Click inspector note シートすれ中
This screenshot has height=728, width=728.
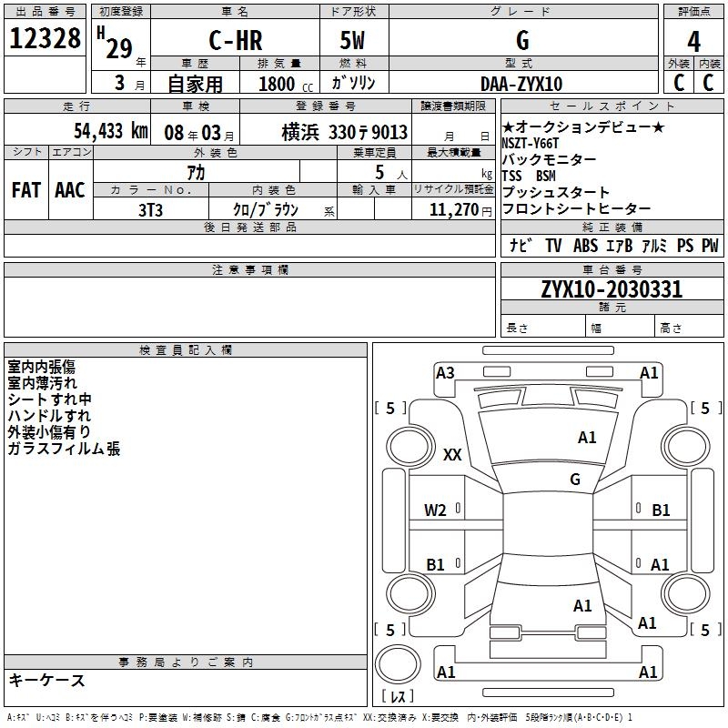[50, 399]
